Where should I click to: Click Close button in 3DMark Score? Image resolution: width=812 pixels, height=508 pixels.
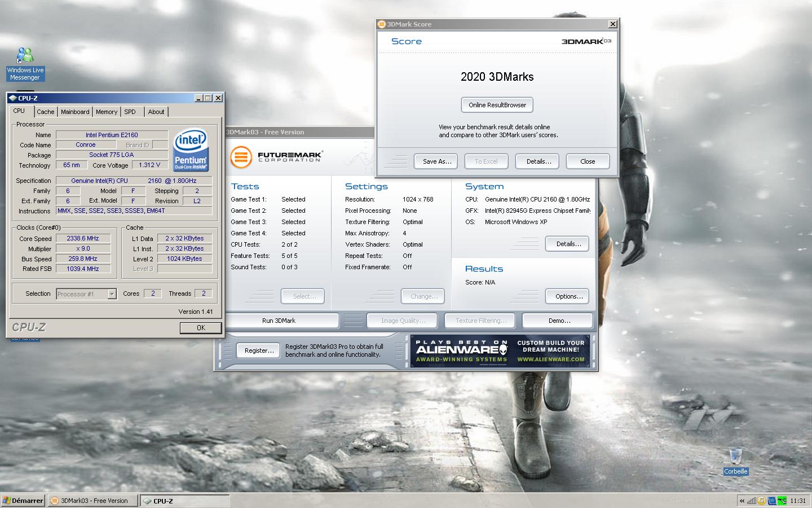tap(588, 161)
